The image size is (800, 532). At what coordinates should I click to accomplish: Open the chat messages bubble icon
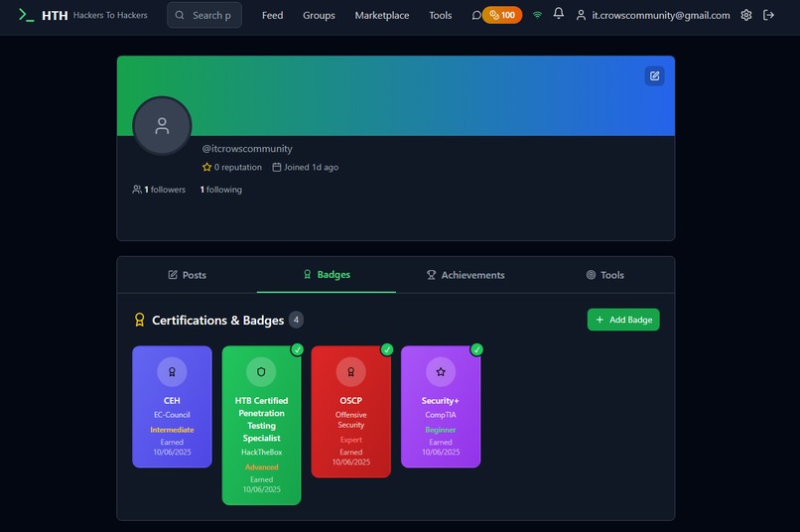(x=476, y=15)
